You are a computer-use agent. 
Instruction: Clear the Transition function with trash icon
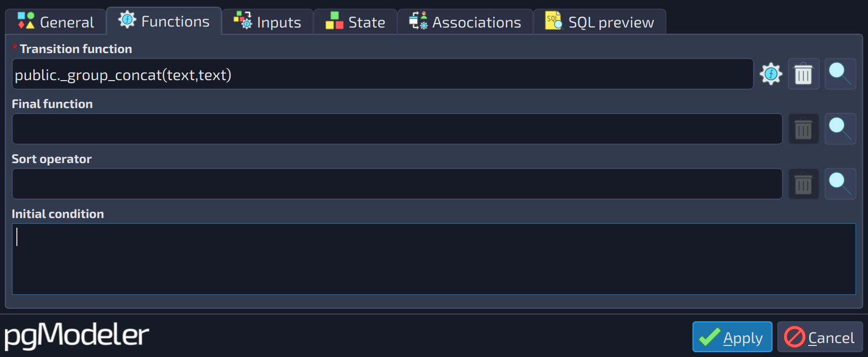tap(803, 74)
